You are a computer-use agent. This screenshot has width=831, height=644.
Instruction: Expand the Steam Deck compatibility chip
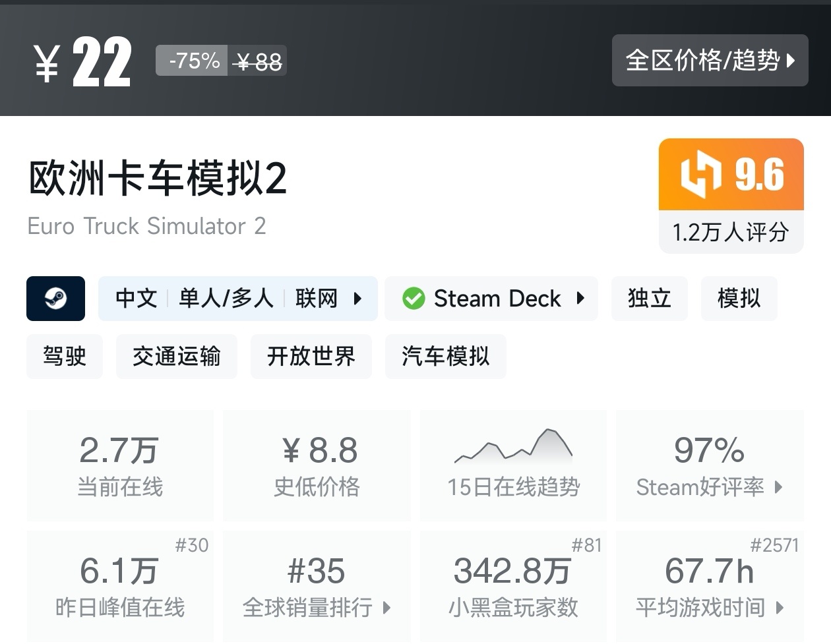[491, 299]
